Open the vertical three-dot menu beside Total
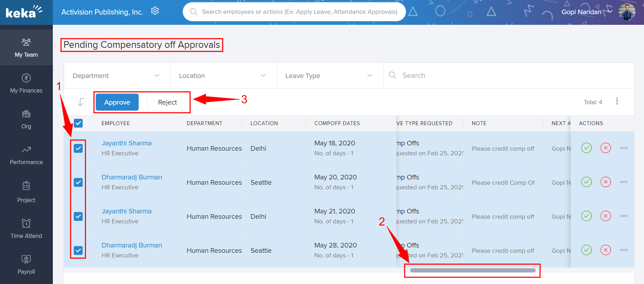This screenshot has width=644, height=284. coord(617,101)
